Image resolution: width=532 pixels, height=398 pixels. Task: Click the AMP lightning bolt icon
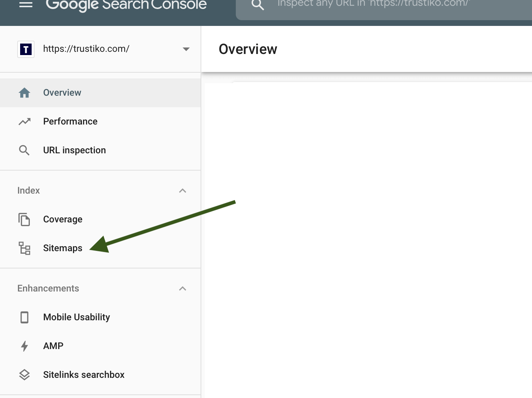pos(24,346)
